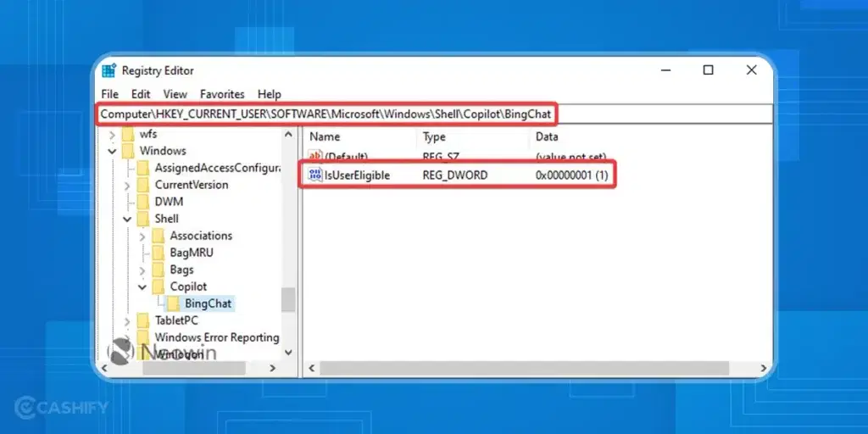This screenshot has height=434, width=868.
Task: Select the Associations folder icon
Action: tap(159, 236)
